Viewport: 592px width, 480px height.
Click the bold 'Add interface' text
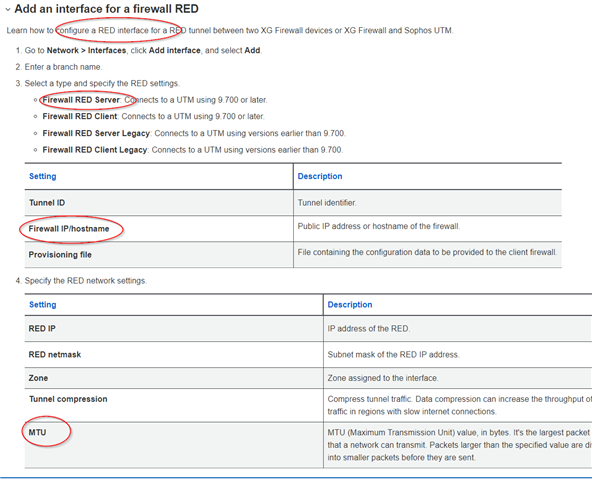pos(174,51)
